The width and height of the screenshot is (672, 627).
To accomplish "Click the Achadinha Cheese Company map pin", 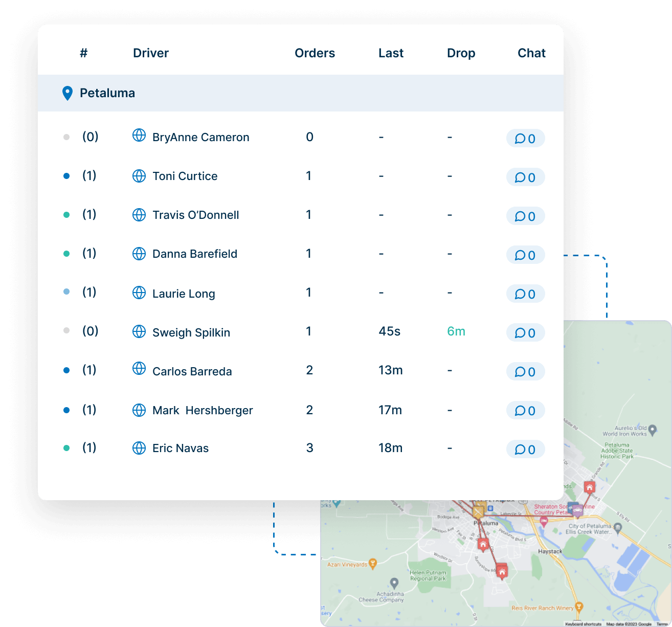I will pyautogui.click(x=394, y=583).
